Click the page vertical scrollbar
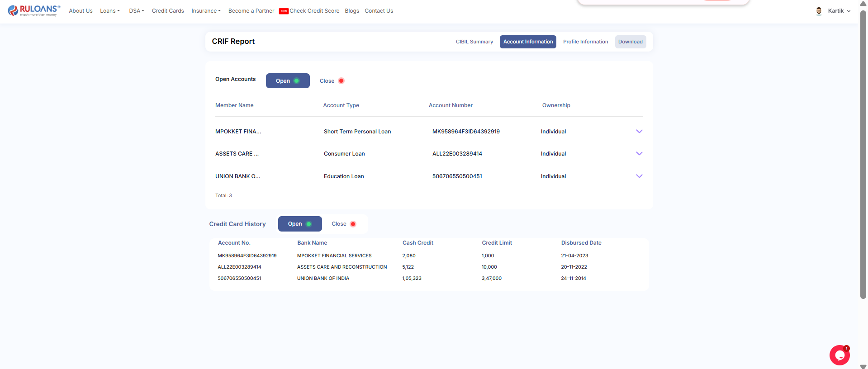Screen dimensions: 868x369 (x=863, y=154)
